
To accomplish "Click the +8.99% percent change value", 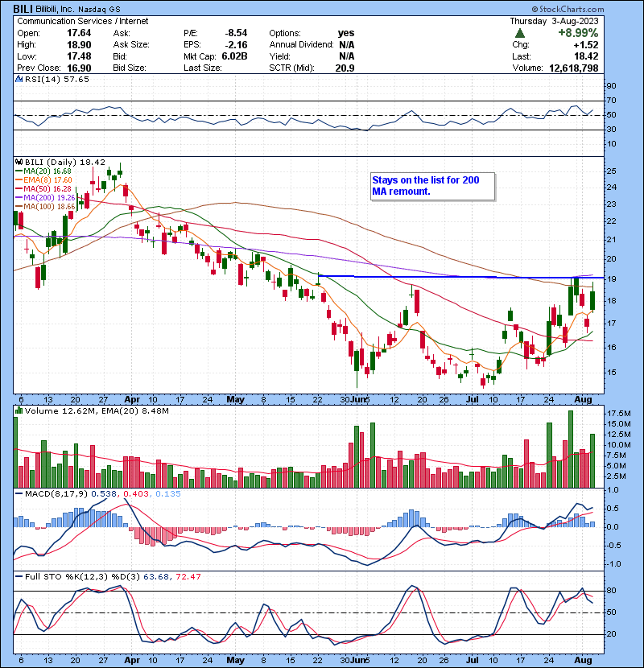I will pos(578,33).
